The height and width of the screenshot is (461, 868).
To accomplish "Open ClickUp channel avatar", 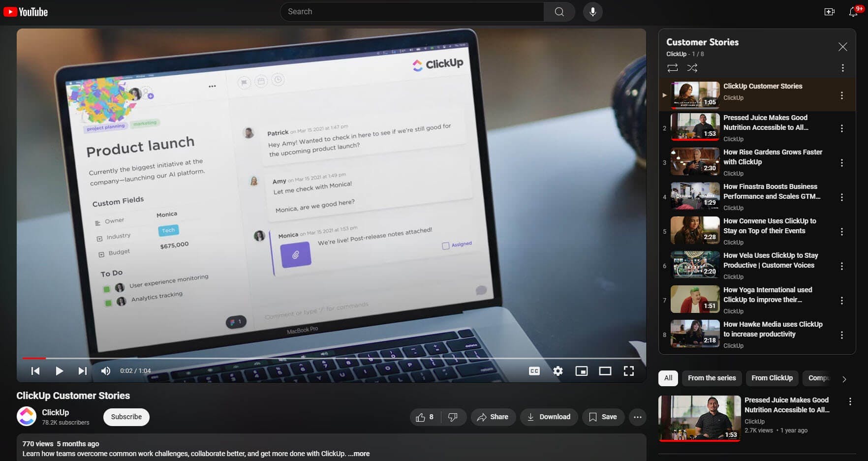I will coord(27,416).
